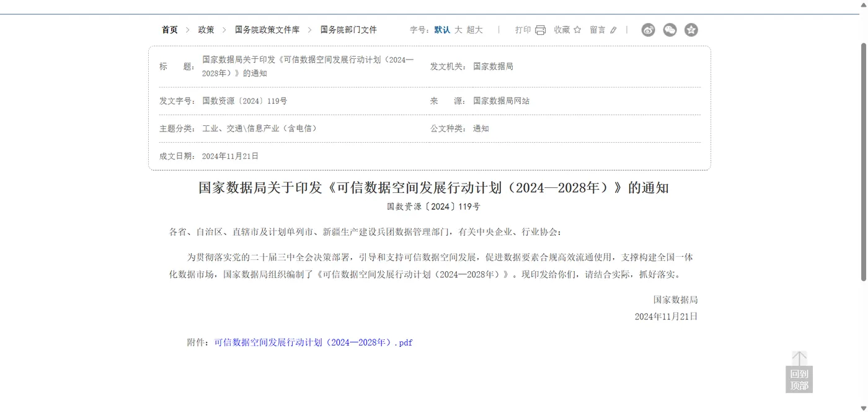Click the 收藏 text label
The height and width of the screenshot is (412, 868).
562,30
